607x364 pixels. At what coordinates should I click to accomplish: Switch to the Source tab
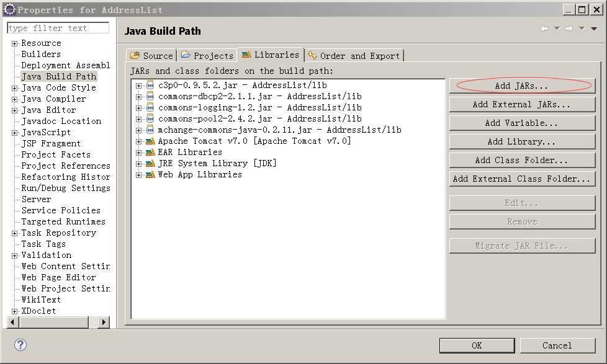click(151, 56)
